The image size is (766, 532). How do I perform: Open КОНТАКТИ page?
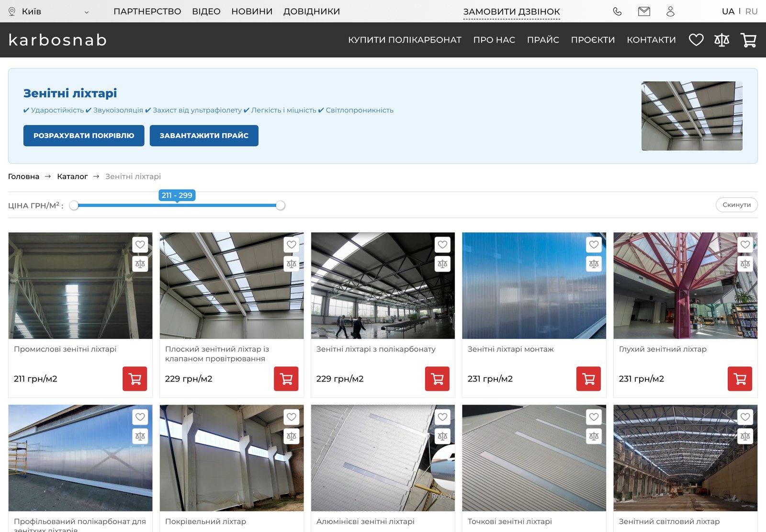[x=651, y=40]
